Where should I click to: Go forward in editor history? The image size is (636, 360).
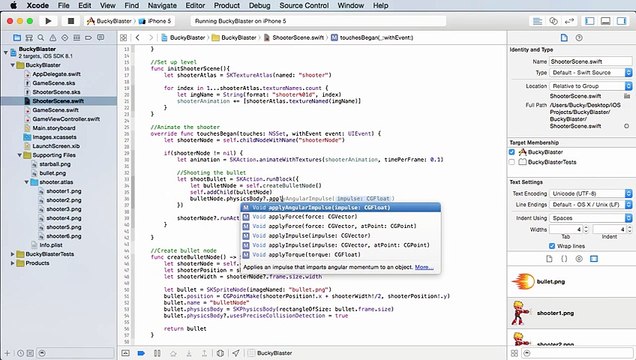coord(151,38)
